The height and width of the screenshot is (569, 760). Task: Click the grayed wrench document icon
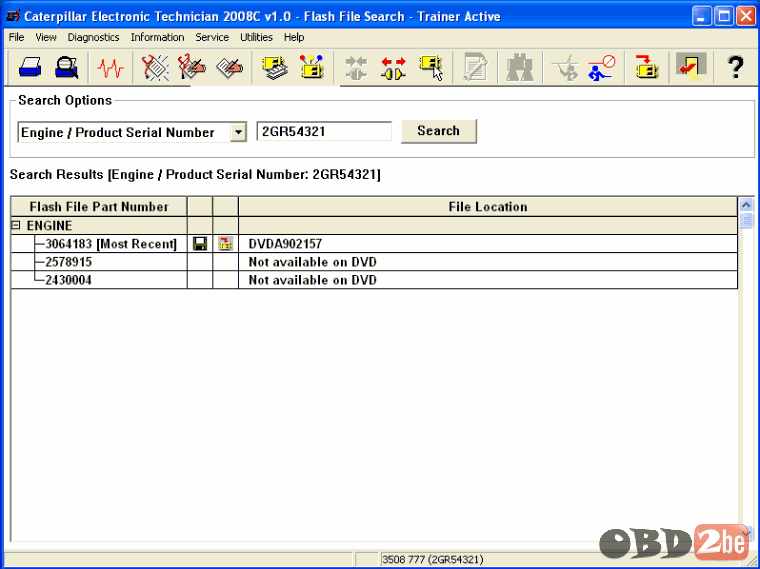click(x=475, y=67)
